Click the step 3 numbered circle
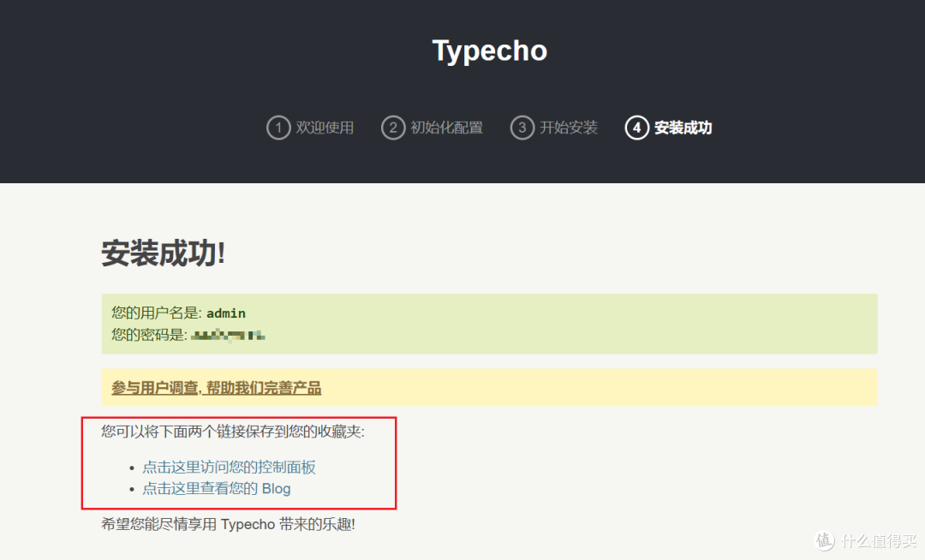The height and width of the screenshot is (560, 925). point(522,127)
